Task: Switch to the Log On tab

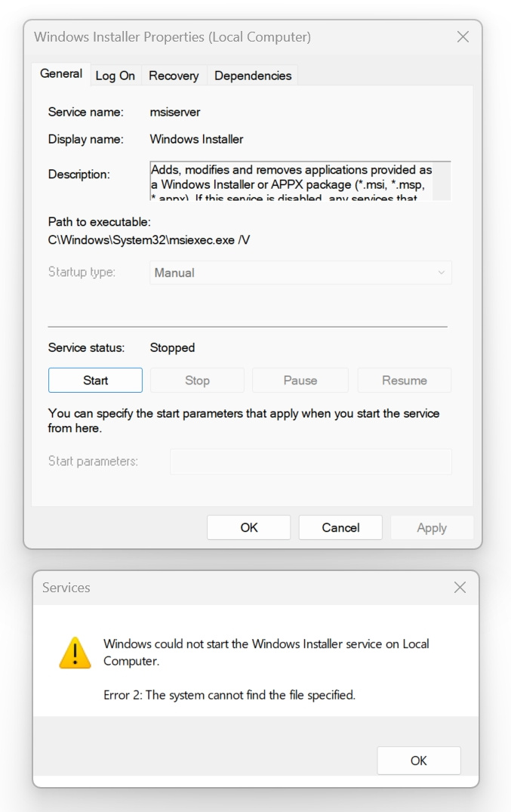Action: pos(115,75)
